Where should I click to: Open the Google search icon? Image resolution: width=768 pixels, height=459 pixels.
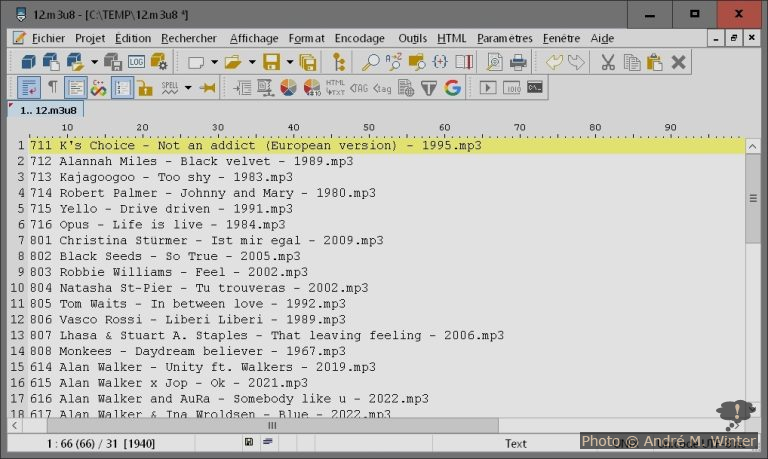(x=452, y=88)
